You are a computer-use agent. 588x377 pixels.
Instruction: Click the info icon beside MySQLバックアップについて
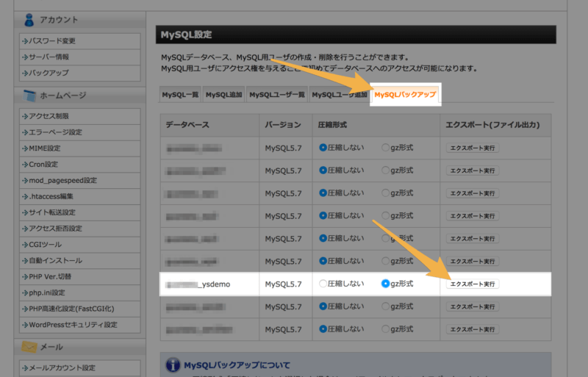[173, 365]
